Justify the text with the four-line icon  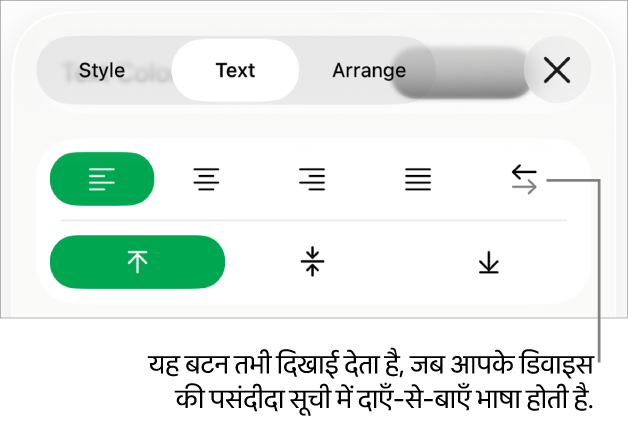(x=418, y=180)
